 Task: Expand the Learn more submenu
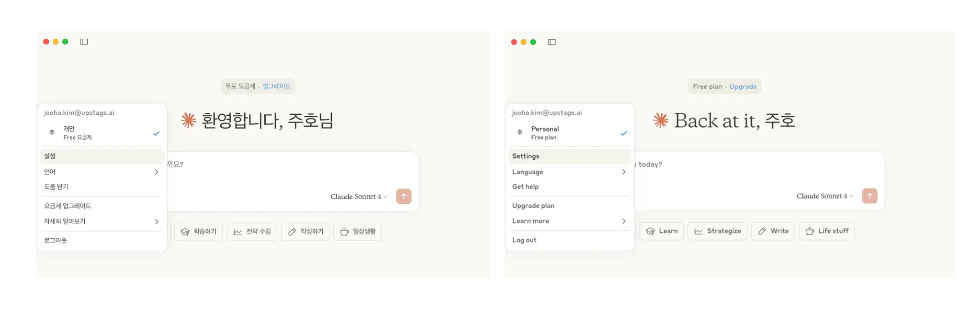tap(569, 221)
